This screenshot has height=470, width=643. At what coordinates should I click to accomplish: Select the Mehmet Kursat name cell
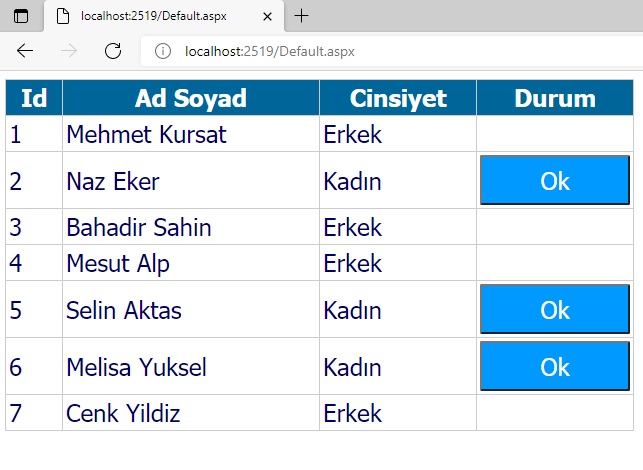click(191, 134)
